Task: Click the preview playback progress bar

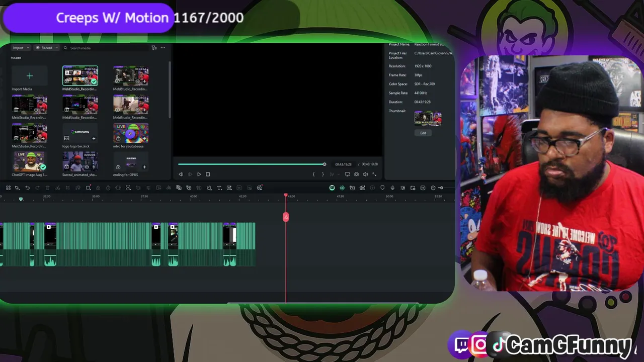Action: [252, 164]
